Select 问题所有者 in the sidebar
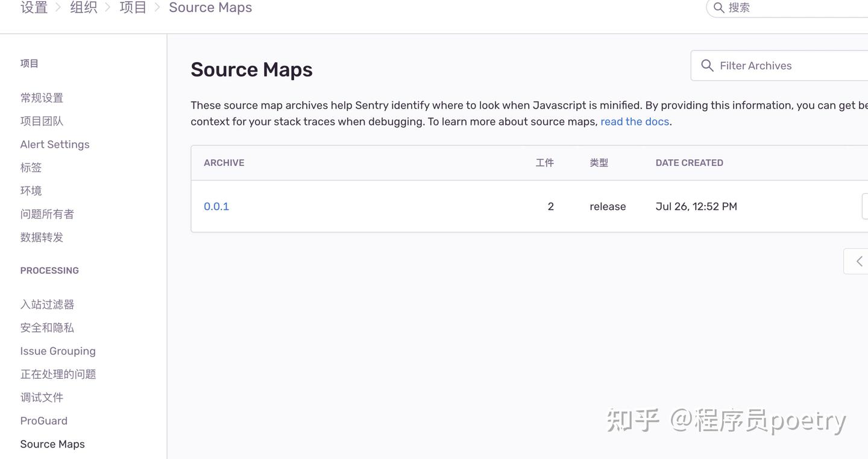 (47, 214)
